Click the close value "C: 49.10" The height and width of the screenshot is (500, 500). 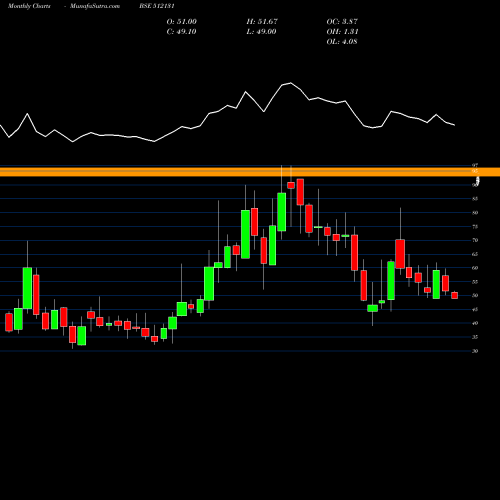[181, 32]
